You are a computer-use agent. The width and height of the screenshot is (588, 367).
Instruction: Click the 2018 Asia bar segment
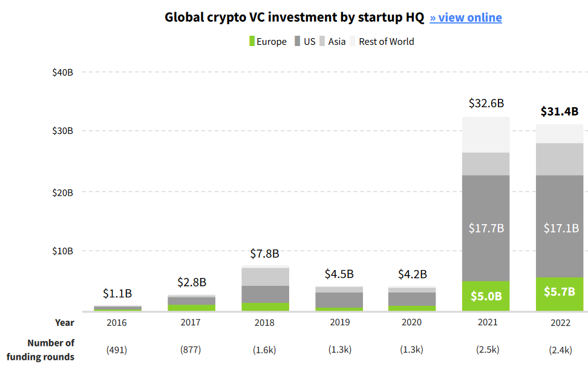(265, 276)
